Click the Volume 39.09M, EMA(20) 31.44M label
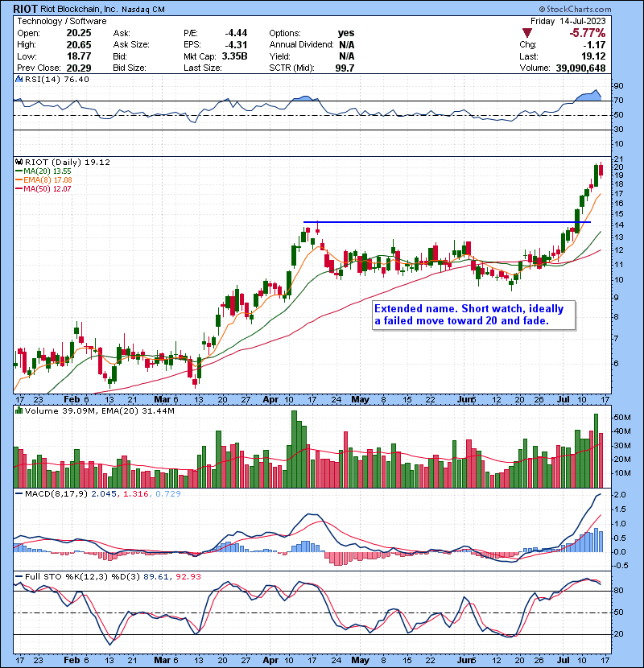Screen dimensions: 644x668 point(100,411)
